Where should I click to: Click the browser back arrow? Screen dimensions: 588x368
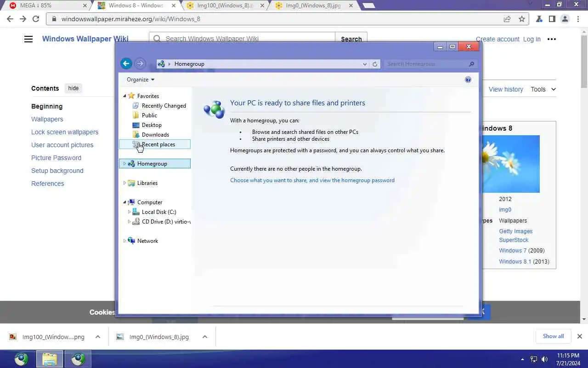tap(10, 19)
